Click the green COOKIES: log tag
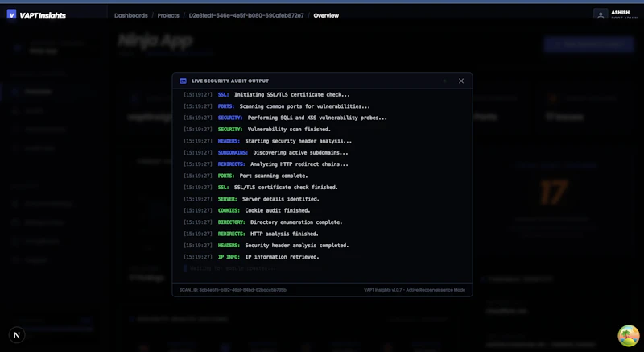Image resolution: width=644 pixels, height=352 pixels. point(229,210)
